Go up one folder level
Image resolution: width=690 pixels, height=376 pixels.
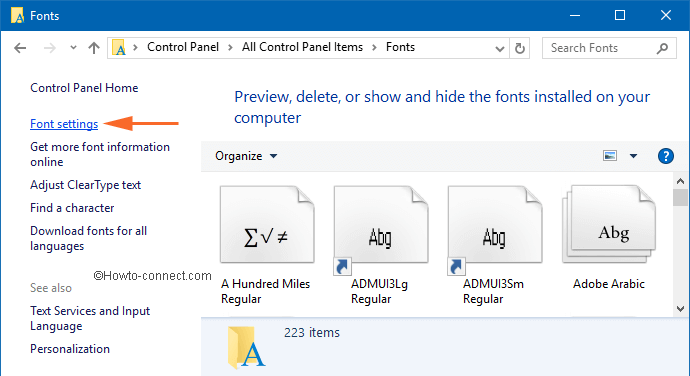[94, 48]
